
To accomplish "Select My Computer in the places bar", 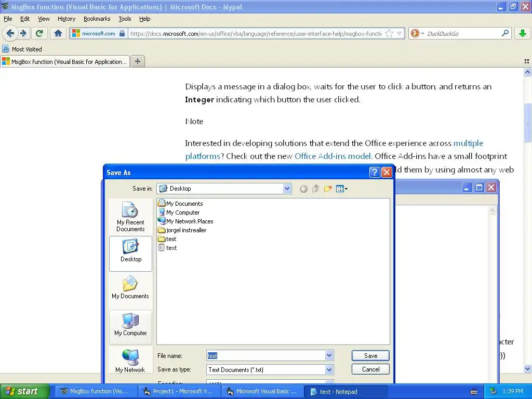I will (x=130, y=328).
